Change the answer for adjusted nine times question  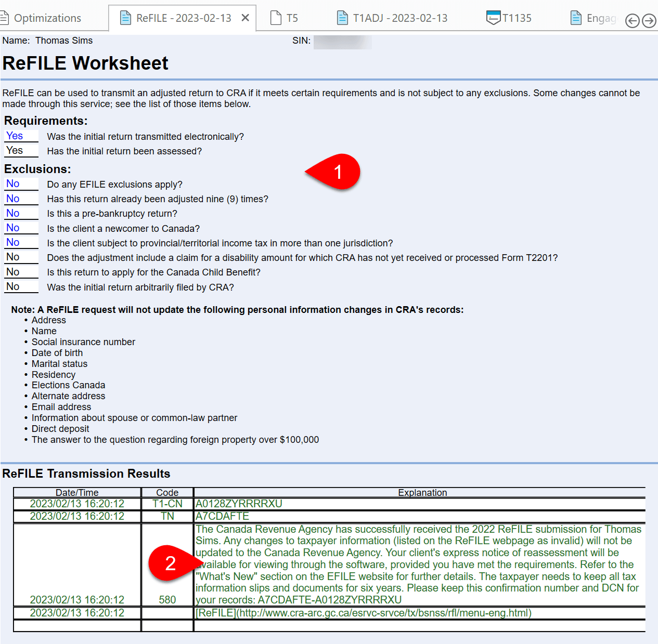(x=21, y=199)
